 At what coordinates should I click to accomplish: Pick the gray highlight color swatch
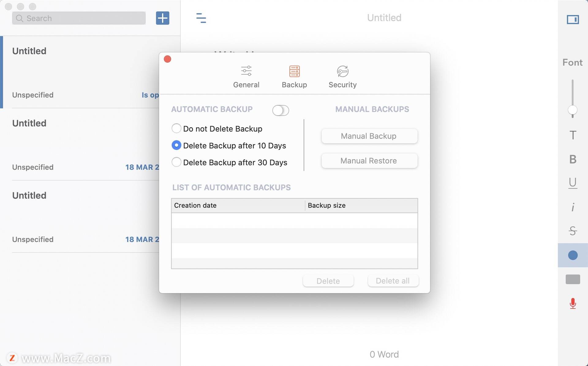point(573,279)
